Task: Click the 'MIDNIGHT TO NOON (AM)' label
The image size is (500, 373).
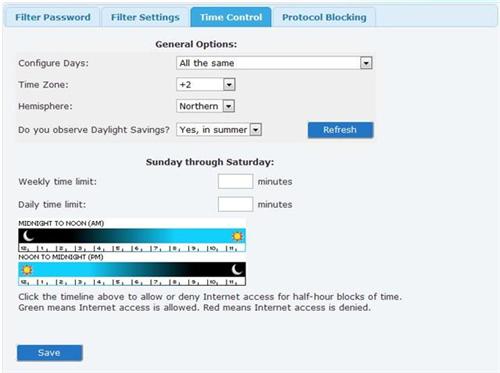Action: [x=61, y=223]
